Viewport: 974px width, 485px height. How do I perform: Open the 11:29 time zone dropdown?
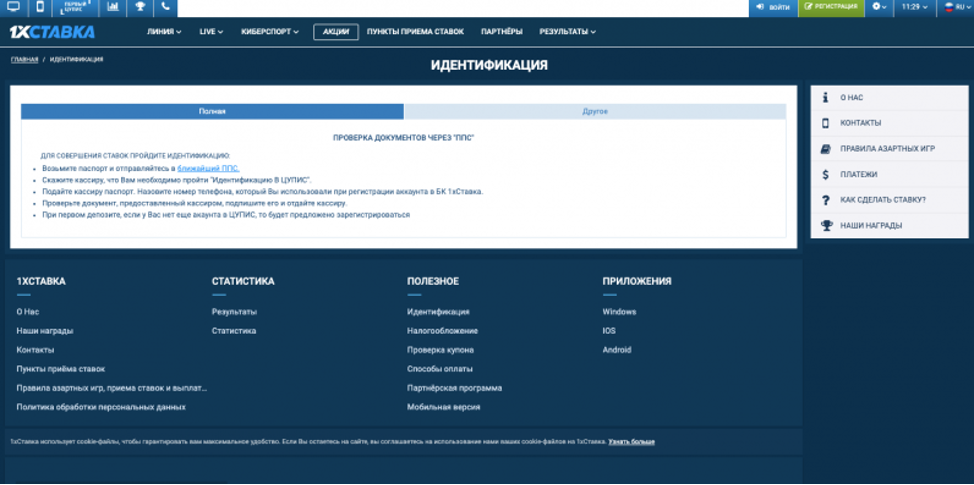(914, 7)
